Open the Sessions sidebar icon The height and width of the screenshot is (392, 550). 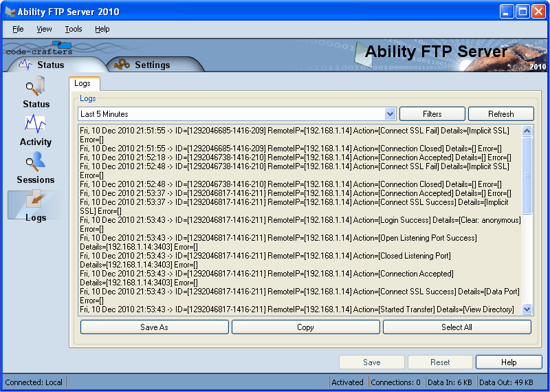36,168
